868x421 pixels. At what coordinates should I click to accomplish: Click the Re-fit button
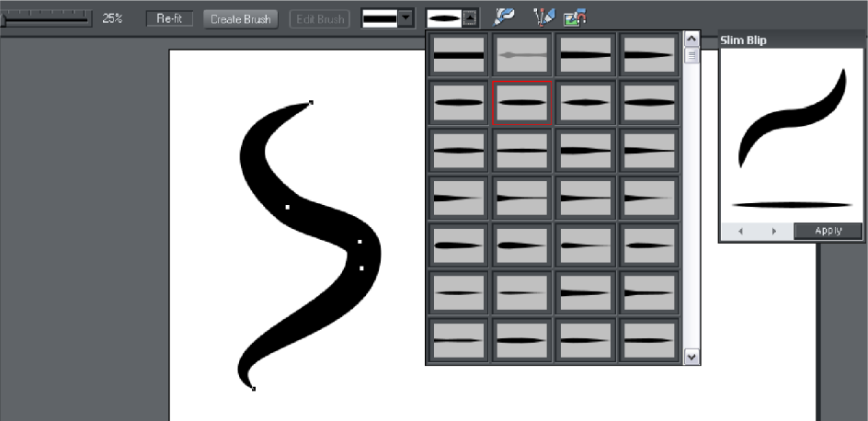point(169,18)
